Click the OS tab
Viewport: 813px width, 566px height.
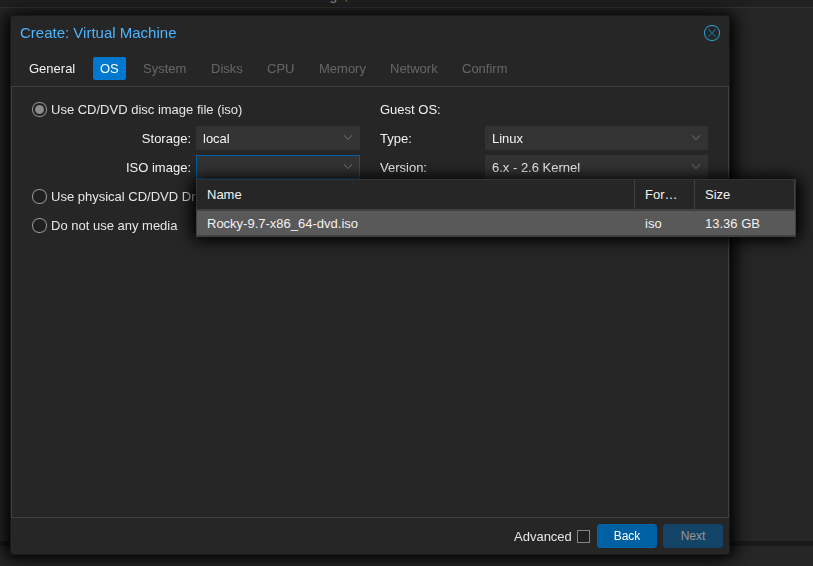109,69
